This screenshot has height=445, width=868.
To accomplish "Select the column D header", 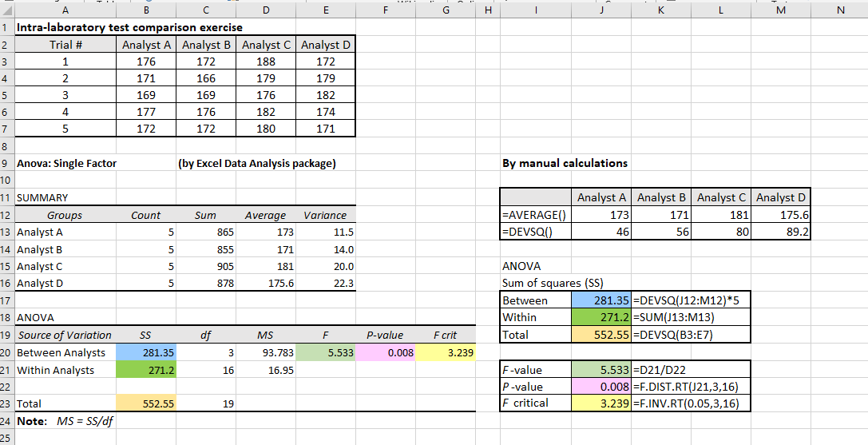I will click(265, 10).
